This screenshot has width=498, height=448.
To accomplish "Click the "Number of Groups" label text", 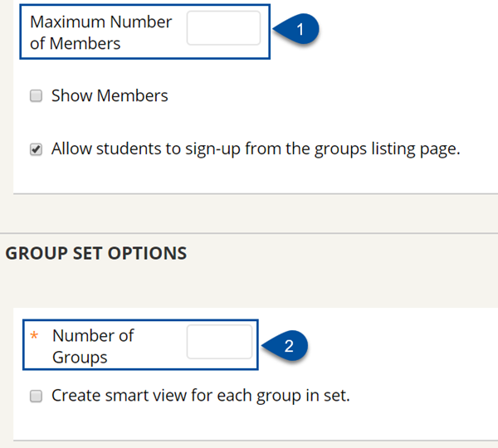I will (x=93, y=346).
